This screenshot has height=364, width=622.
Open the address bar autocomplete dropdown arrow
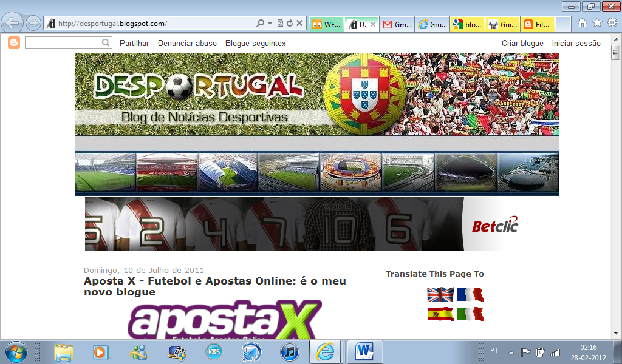pos(270,24)
